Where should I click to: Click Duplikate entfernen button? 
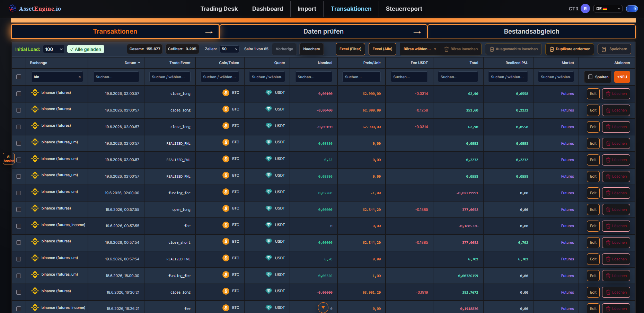570,49
